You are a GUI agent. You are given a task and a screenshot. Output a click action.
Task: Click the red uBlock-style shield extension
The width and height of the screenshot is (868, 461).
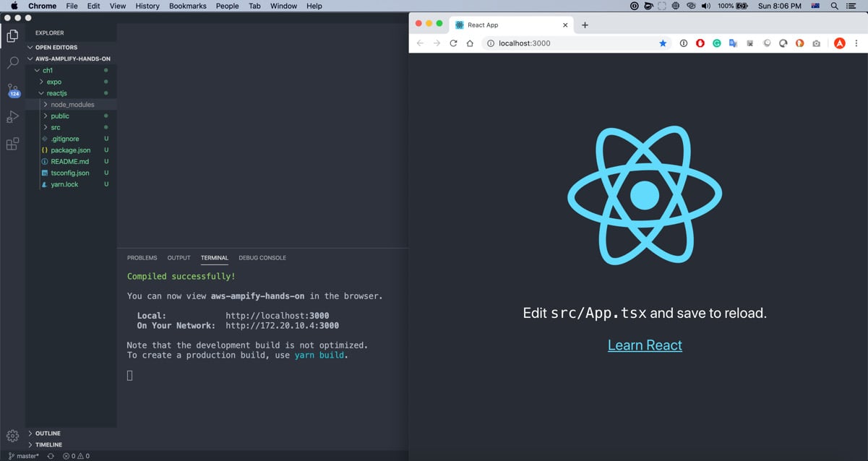(x=700, y=43)
